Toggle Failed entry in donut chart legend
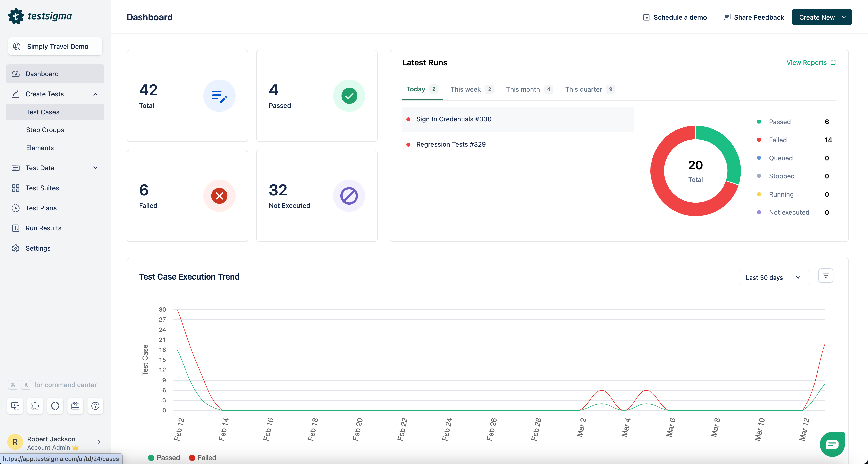 click(x=777, y=140)
